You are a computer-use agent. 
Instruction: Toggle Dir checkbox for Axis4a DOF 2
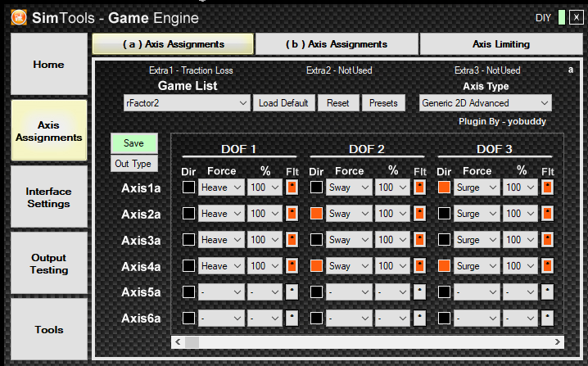tap(316, 266)
